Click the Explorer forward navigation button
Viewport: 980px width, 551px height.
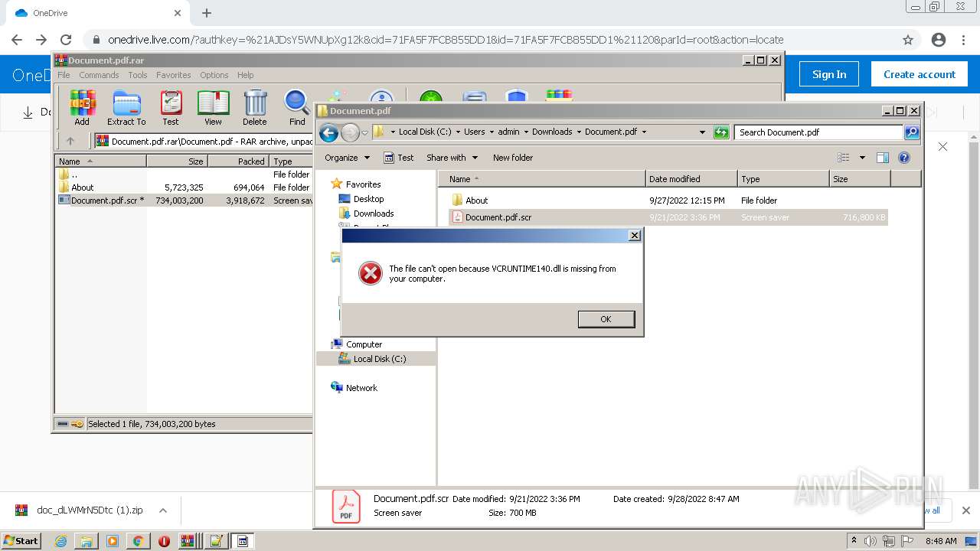(350, 132)
